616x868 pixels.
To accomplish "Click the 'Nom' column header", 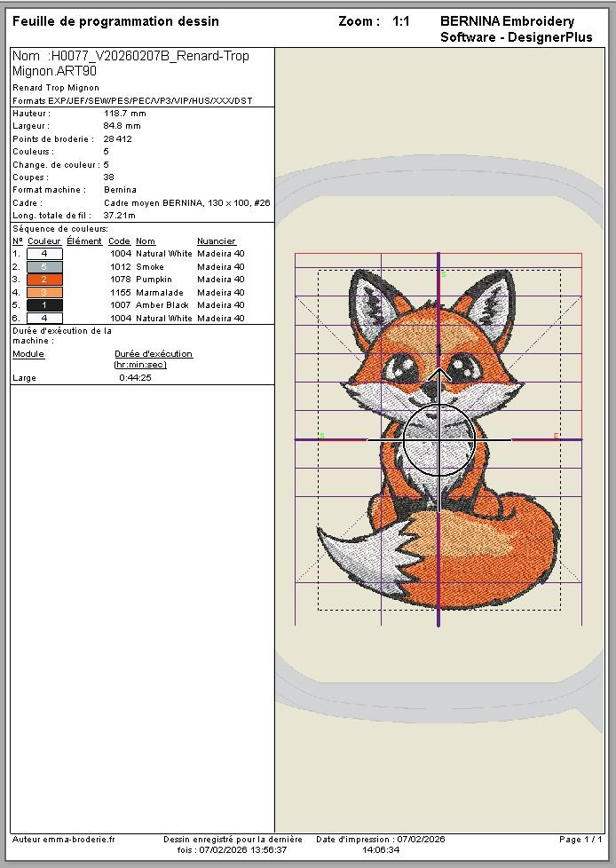I will (146, 241).
